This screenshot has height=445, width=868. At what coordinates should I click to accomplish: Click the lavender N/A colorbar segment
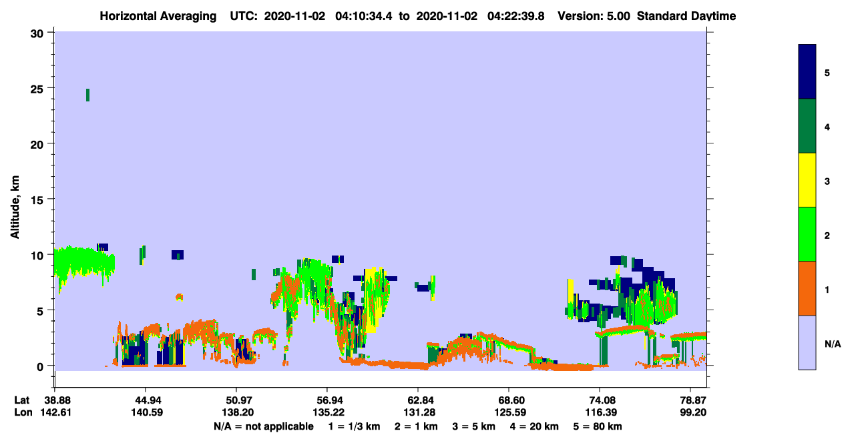[x=807, y=342]
